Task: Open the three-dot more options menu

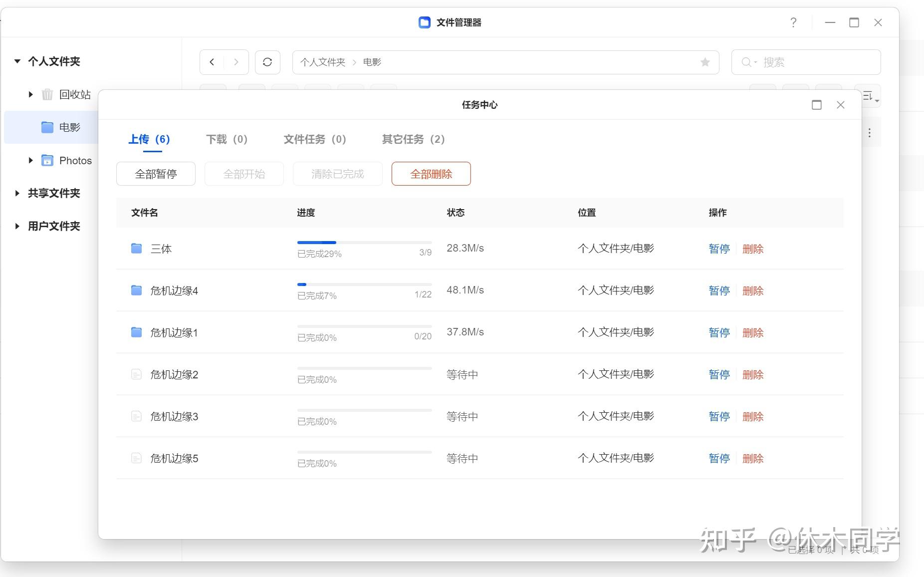Action: tap(870, 133)
